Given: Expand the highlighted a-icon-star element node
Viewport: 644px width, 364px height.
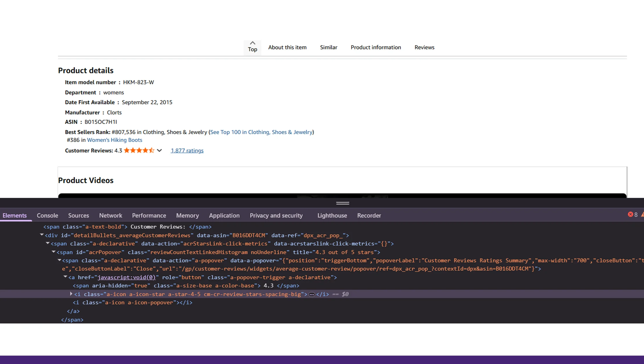Looking at the screenshot, I should [71, 294].
